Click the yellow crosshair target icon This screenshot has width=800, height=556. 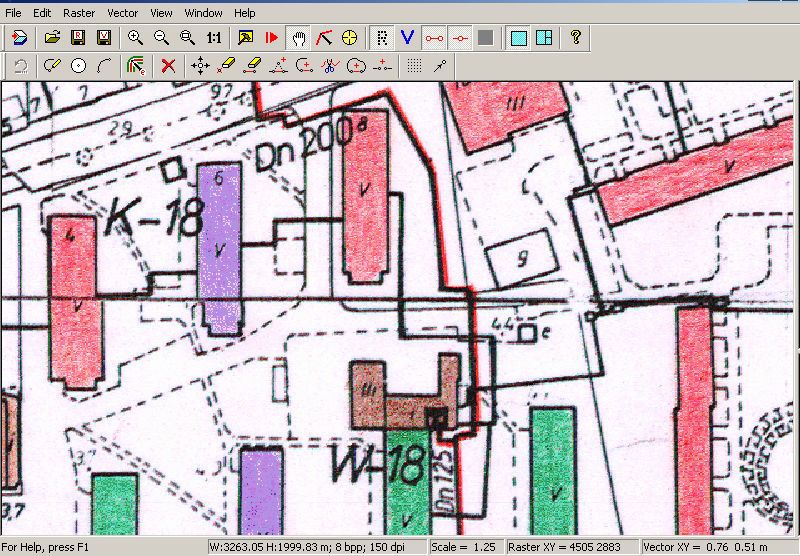(350, 38)
